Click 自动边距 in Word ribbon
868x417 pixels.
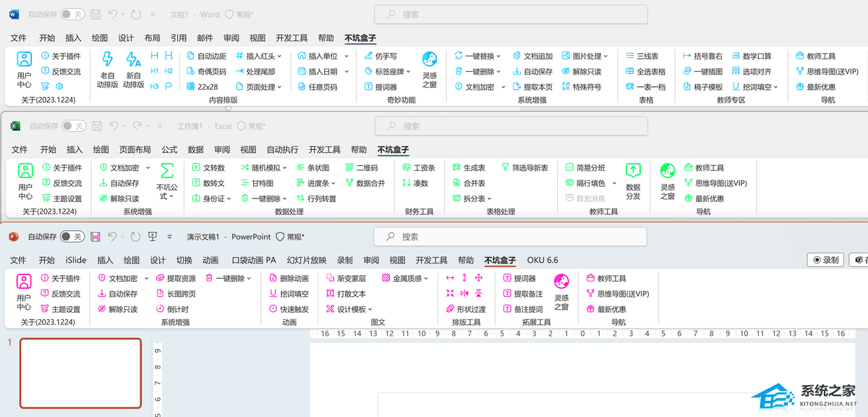[206, 56]
